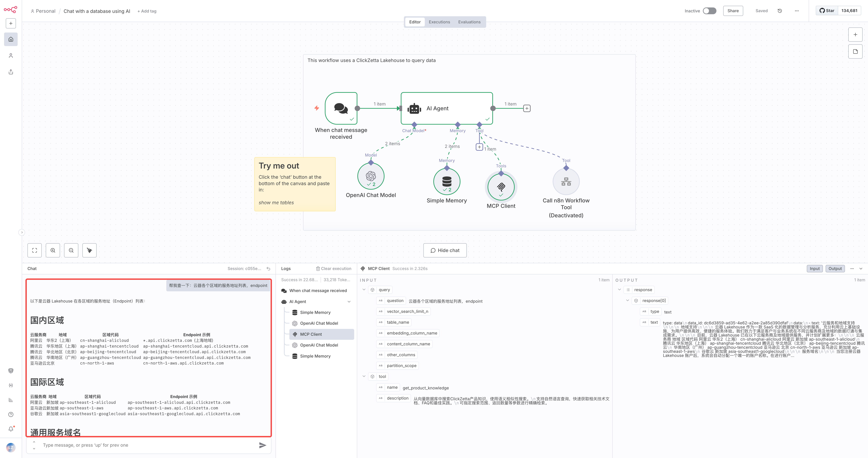Focus the chat message input field
The height and width of the screenshot is (458, 868).
pos(148,445)
